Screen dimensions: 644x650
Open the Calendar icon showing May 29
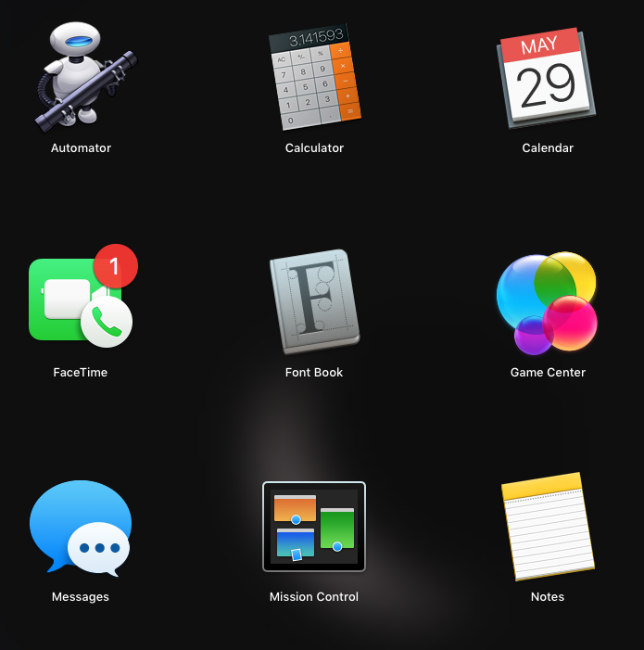click(548, 79)
